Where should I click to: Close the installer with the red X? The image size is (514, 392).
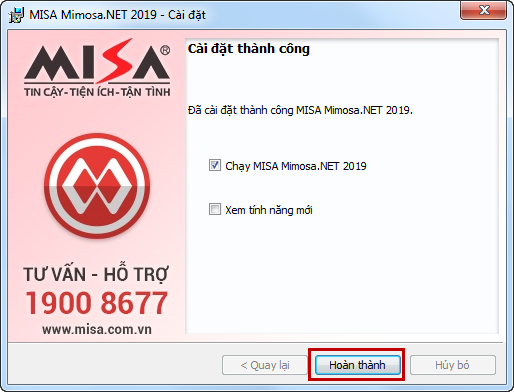coord(484,10)
